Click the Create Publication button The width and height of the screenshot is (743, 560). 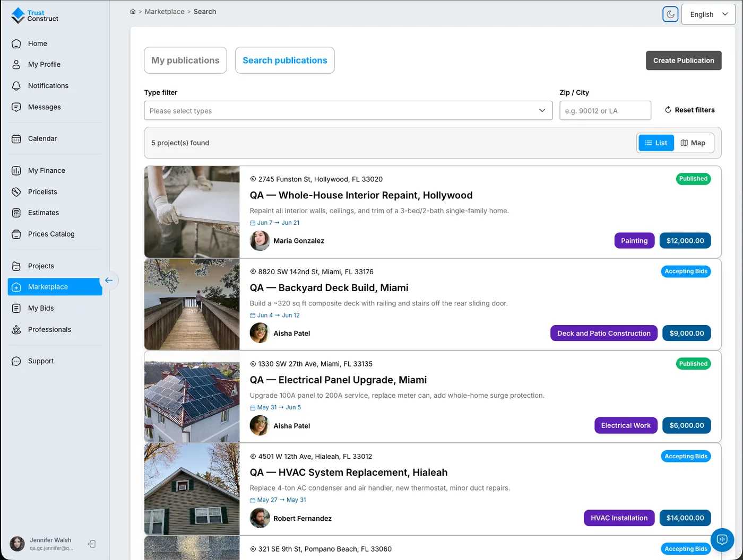[684, 60]
